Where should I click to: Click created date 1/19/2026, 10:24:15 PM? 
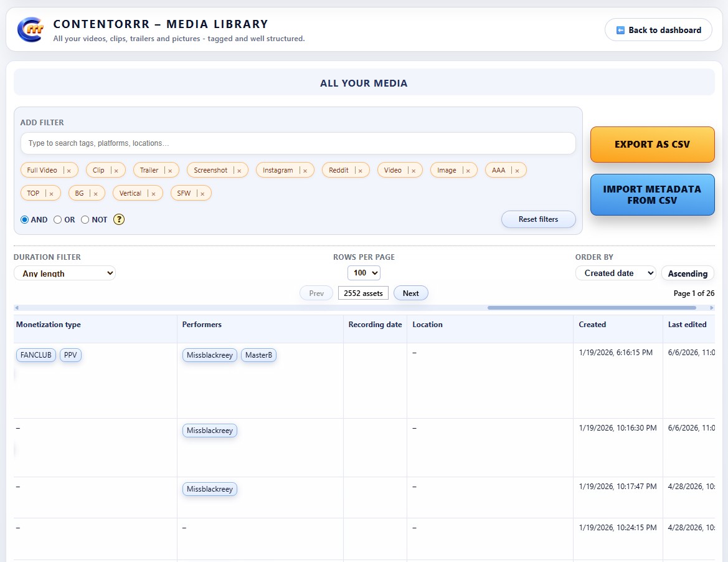(x=618, y=528)
